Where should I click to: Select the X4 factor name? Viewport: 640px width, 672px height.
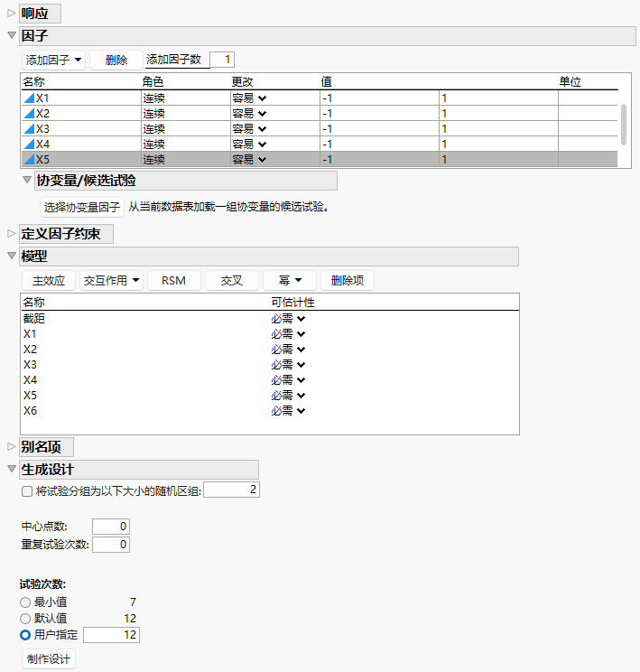coord(42,144)
